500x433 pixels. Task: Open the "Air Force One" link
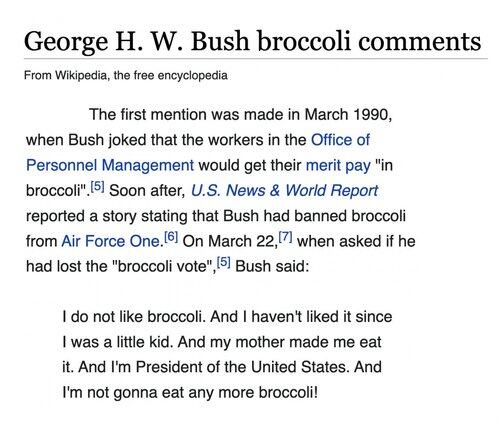coord(111,241)
